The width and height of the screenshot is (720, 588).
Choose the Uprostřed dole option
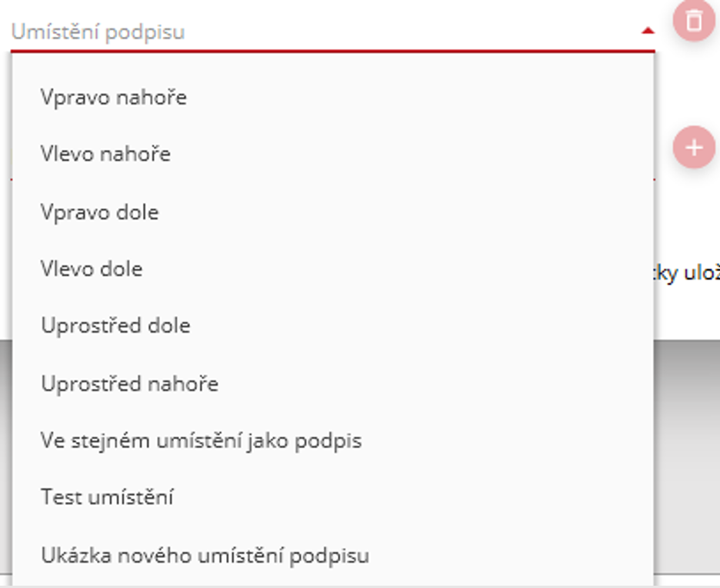(x=115, y=326)
